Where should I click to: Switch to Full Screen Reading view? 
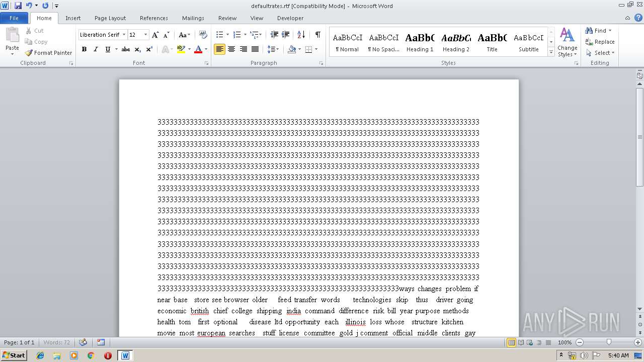coord(521,342)
